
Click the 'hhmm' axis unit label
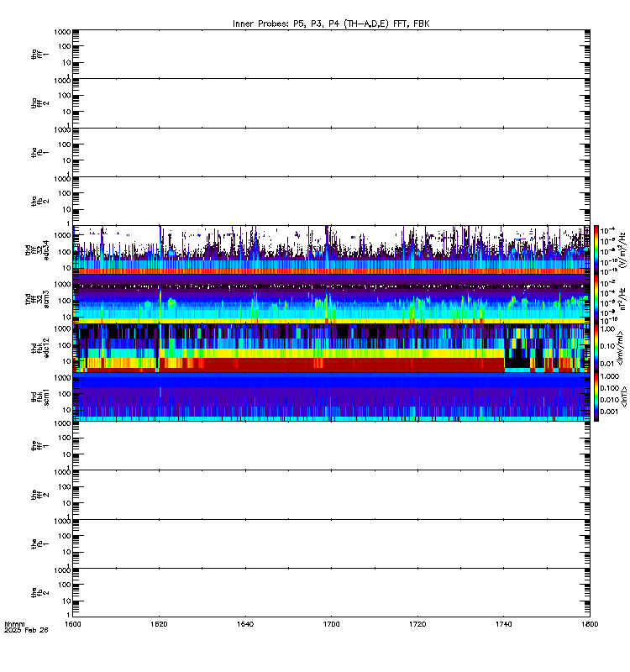pos(14,624)
